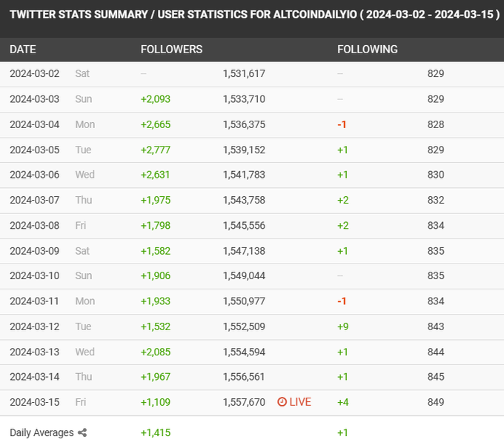Click follower total 1,549,044
Image resolution: width=504 pixels, height=442 pixels.
pyautogui.click(x=244, y=275)
